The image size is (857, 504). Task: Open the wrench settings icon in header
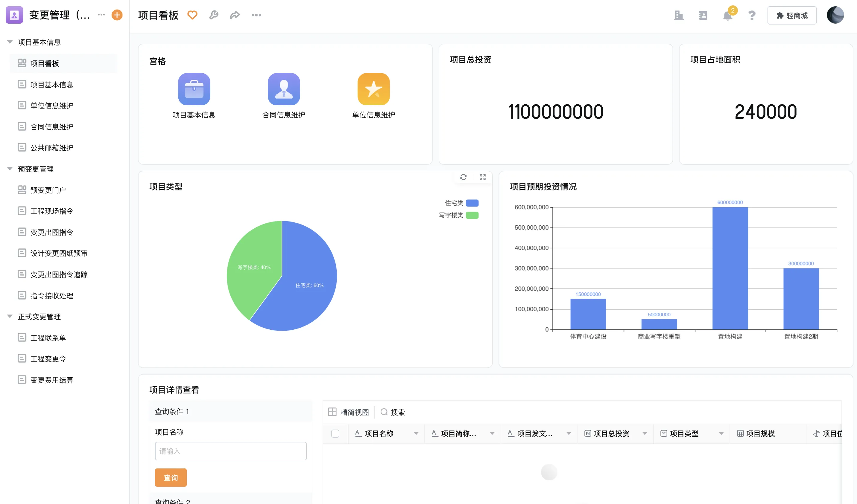[x=214, y=15]
